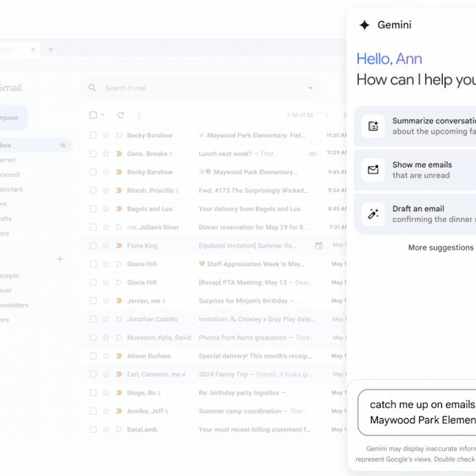
Task: Star the Alison Durham email
Action: [x=106, y=356]
